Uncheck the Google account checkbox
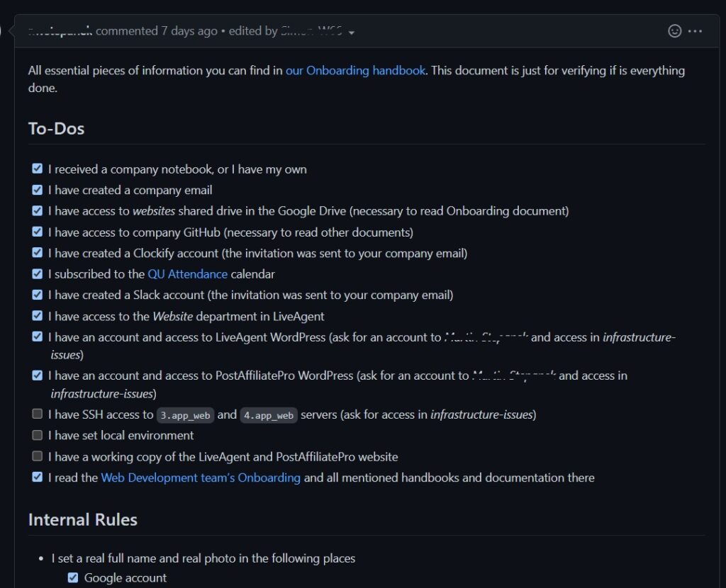 [x=72, y=577]
